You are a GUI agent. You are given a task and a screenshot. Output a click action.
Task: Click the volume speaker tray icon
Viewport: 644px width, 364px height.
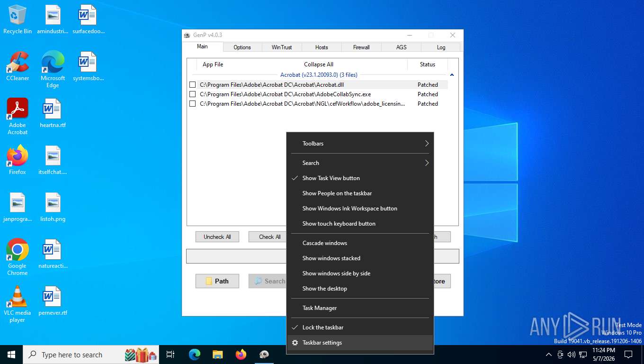click(571, 355)
